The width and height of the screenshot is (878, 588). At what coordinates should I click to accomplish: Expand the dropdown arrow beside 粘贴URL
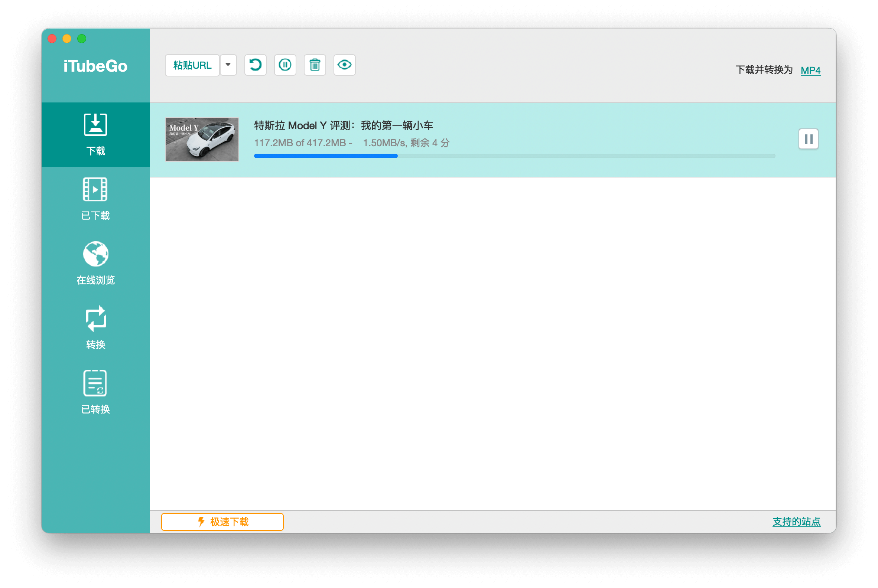tap(228, 65)
